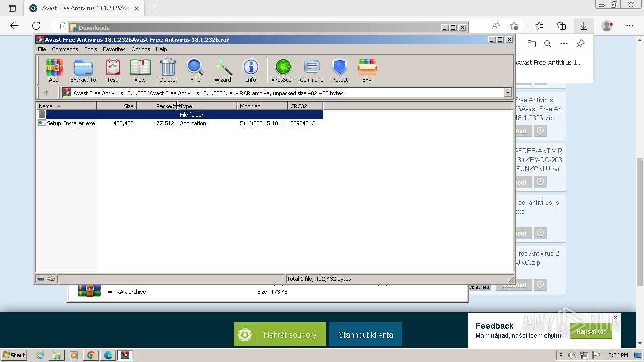The height and width of the screenshot is (362, 644).
Task: Open the Comment tool
Action: coord(311,70)
